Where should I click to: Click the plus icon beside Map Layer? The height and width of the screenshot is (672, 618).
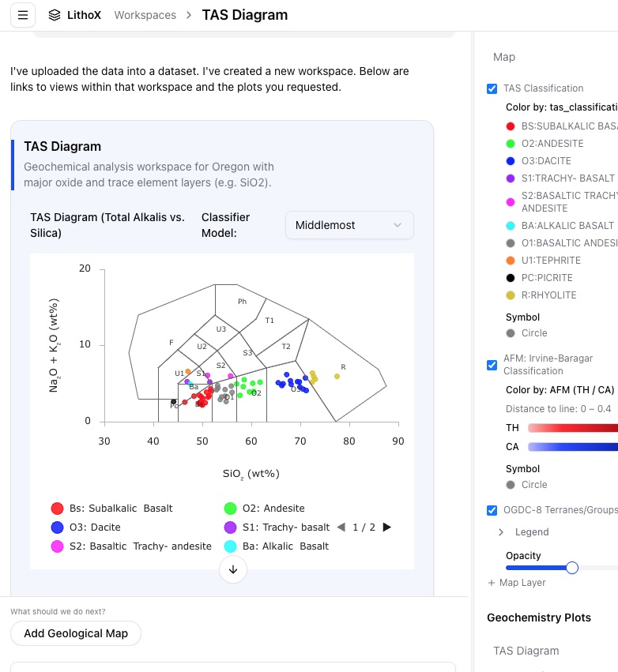coord(492,583)
